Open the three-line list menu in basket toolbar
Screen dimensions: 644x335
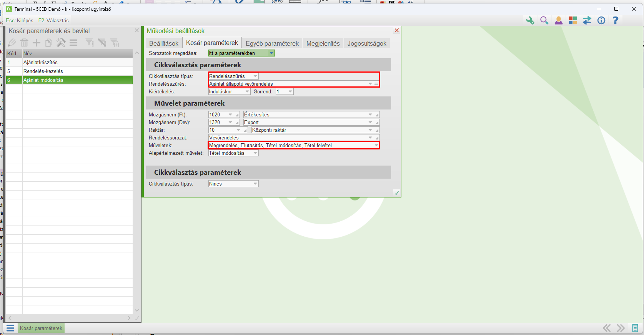click(x=73, y=43)
